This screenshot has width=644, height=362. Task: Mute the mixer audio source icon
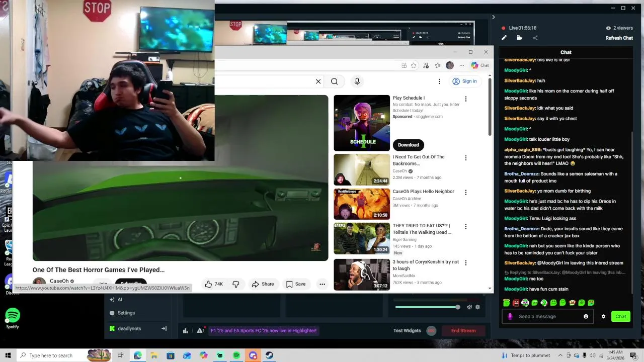(469, 307)
